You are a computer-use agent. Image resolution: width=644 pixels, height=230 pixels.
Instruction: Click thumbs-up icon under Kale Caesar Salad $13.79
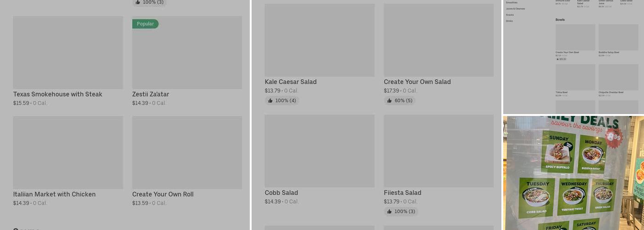270,101
